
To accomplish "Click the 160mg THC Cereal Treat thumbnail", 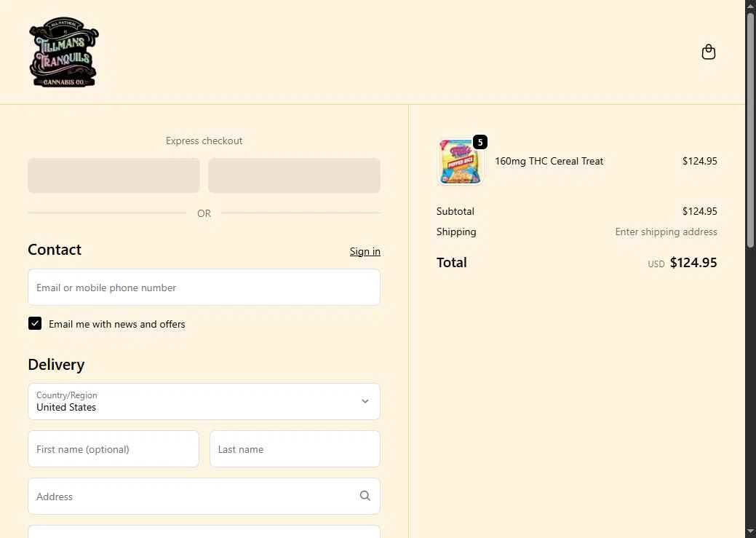I will [460, 162].
